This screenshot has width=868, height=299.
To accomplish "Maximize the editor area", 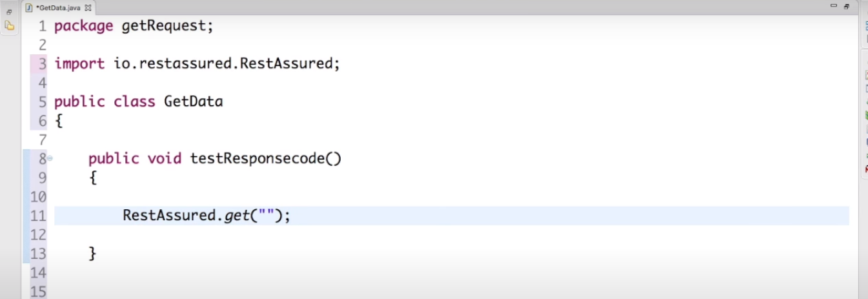I will pyautogui.click(x=846, y=6).
